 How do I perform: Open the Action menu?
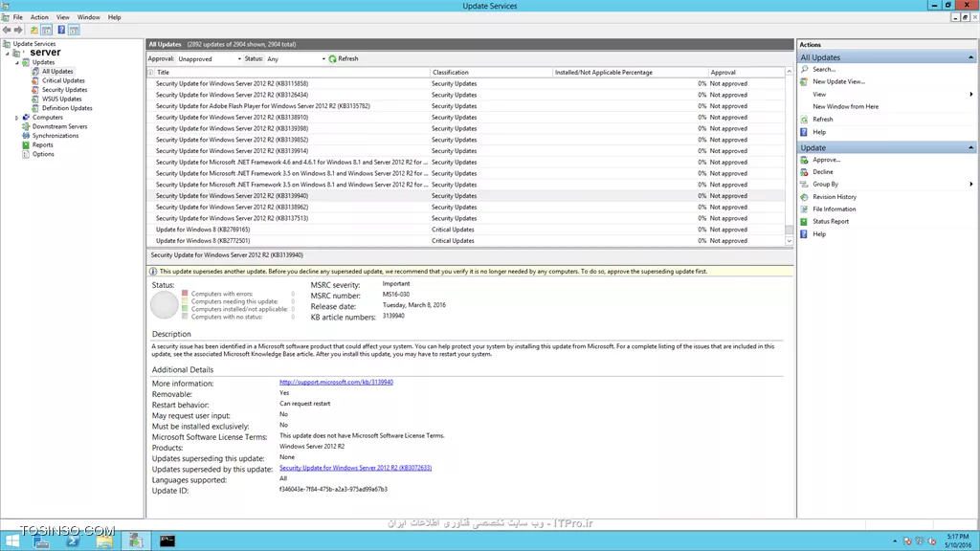pyautogui.click(x=39, y=17)
